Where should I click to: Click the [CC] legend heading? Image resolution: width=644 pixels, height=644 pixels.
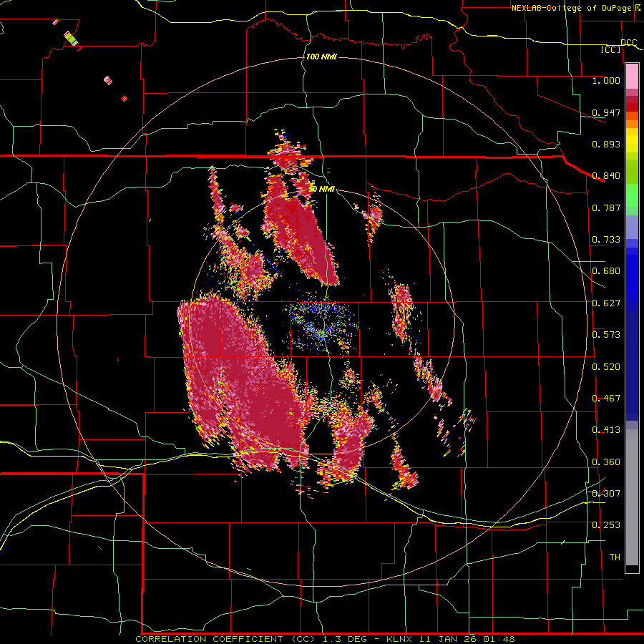coord(611,49)
